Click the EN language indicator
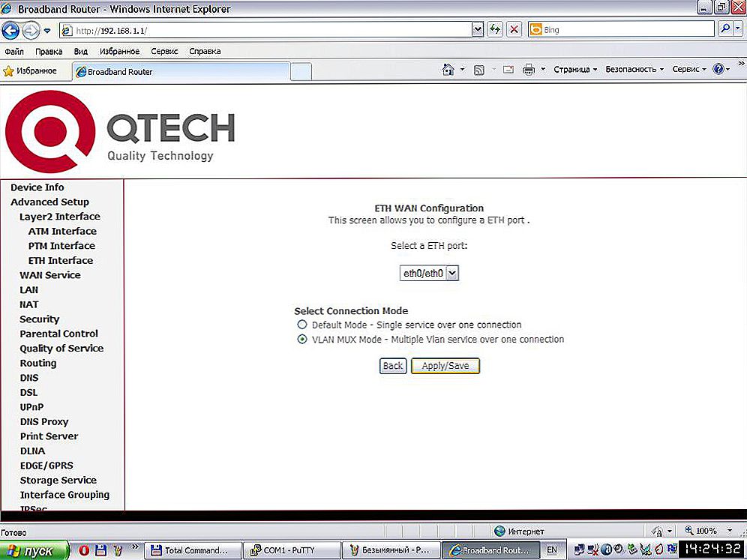 point(552,550)
